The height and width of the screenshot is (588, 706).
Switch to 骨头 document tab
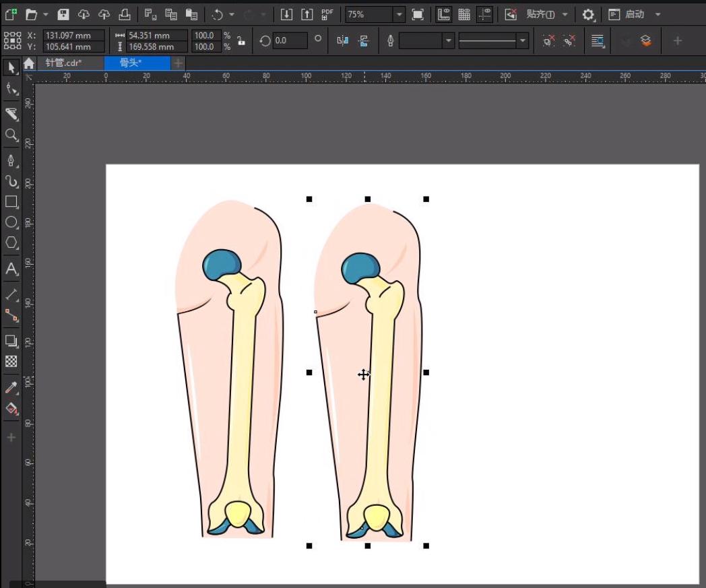click(x=137, y=63)
